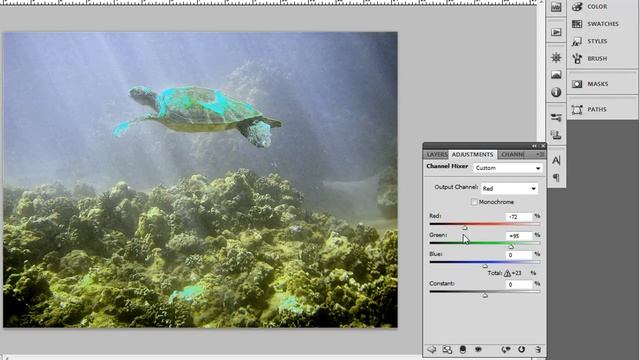Open the Paragraph panel icon
Image resolution: width=640 pixels, height=360 pixels.
[x=556, y=178]
